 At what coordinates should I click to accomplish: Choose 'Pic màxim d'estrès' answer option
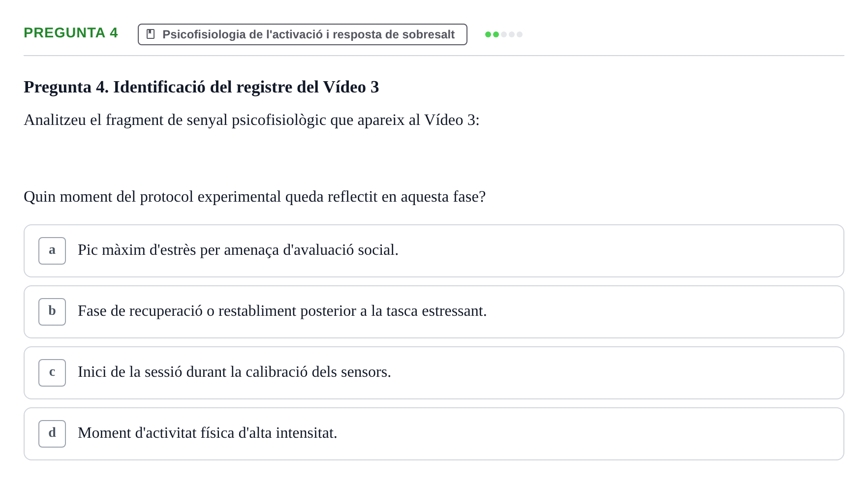[434, 251]
